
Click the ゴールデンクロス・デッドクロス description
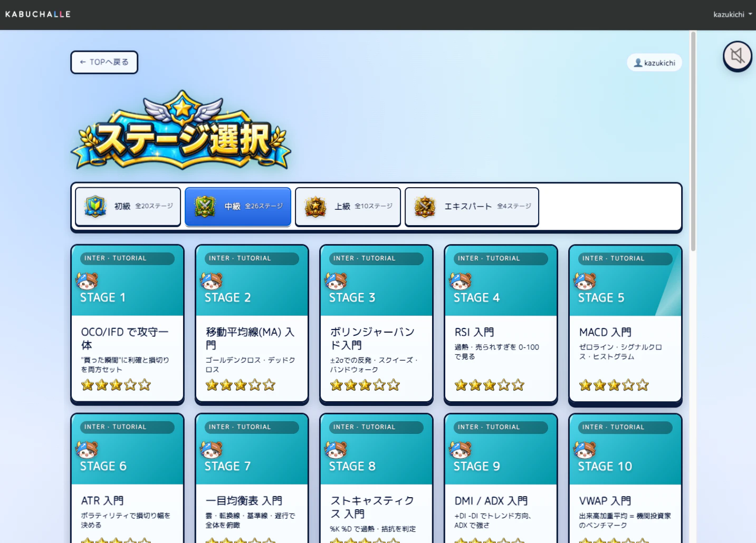pyautogui.click(x=250, y=365)
